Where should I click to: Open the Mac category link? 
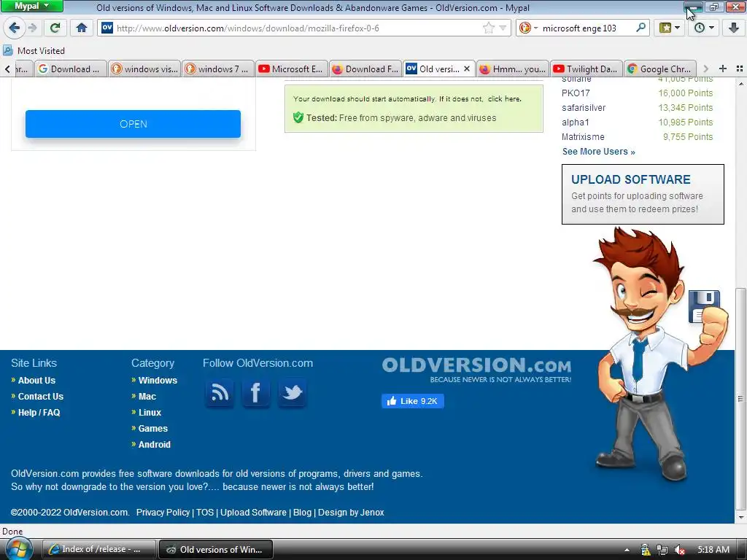pos(147,397)
